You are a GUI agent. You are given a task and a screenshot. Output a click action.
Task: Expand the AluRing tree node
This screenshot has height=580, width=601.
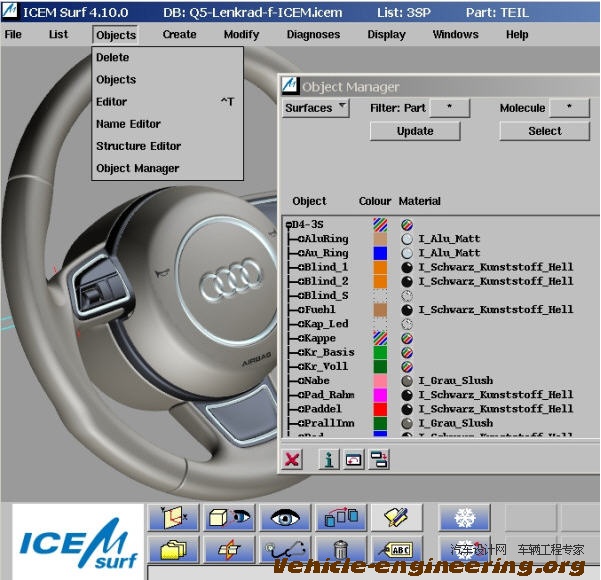301,239
